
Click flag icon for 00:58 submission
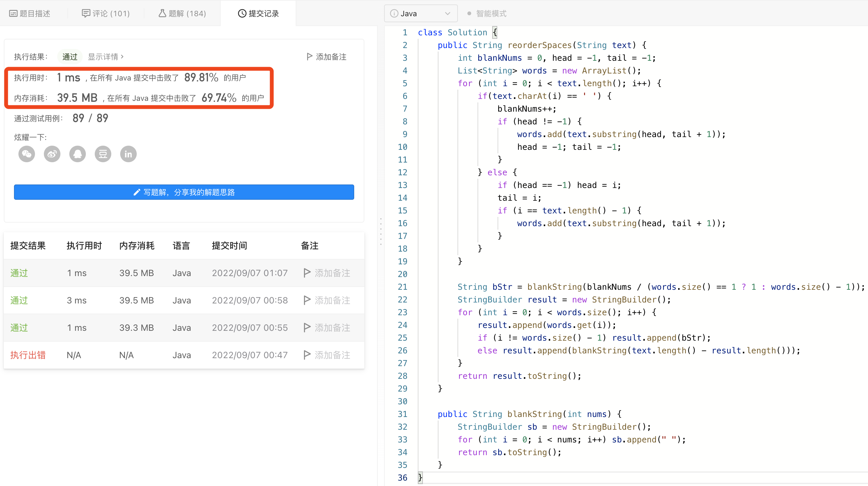tap(307, 300)
